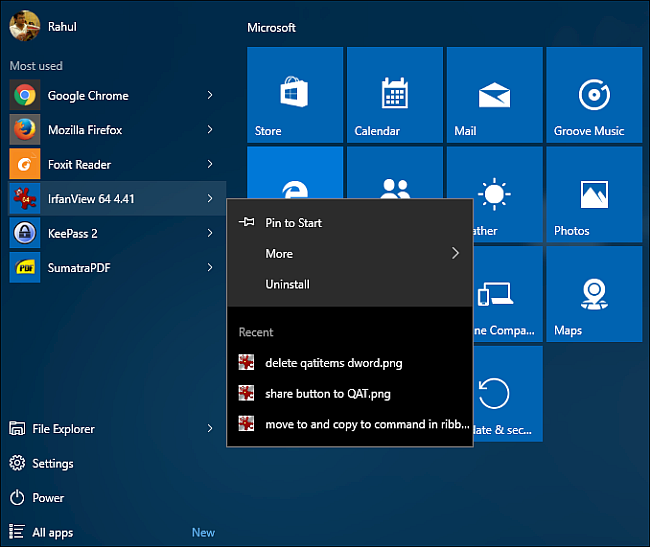Launch the Groove Music tile

(x=594, y=95)
